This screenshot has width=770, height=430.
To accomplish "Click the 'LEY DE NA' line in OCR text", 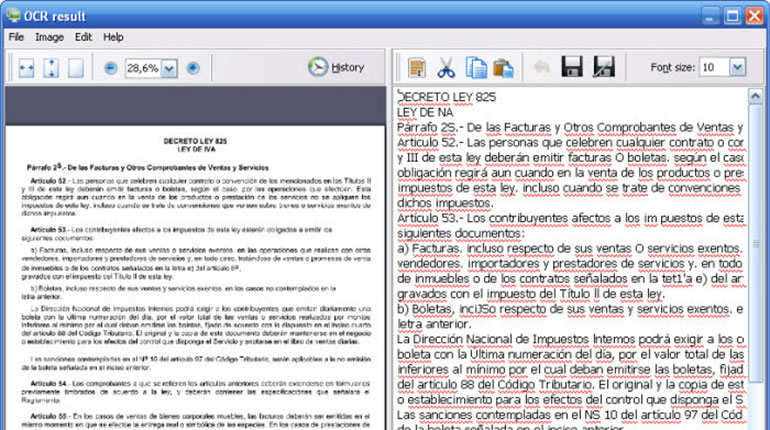I will pos(425,112).
